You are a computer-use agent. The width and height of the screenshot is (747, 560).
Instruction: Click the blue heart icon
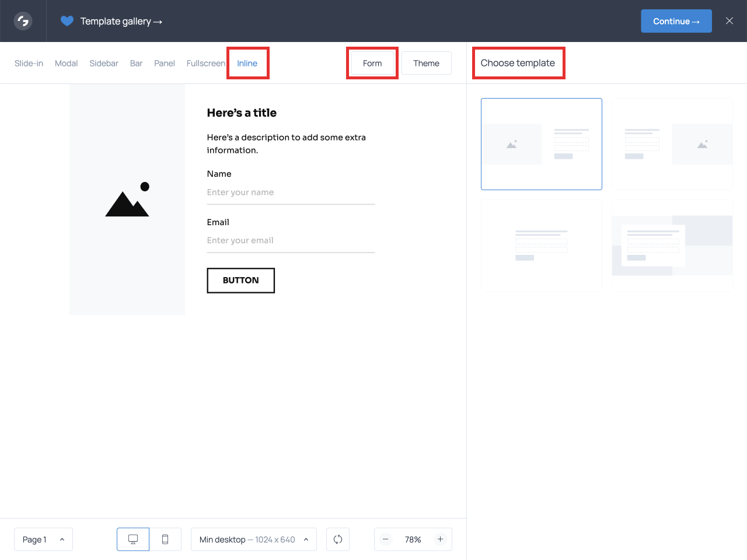tap(67, 20)
